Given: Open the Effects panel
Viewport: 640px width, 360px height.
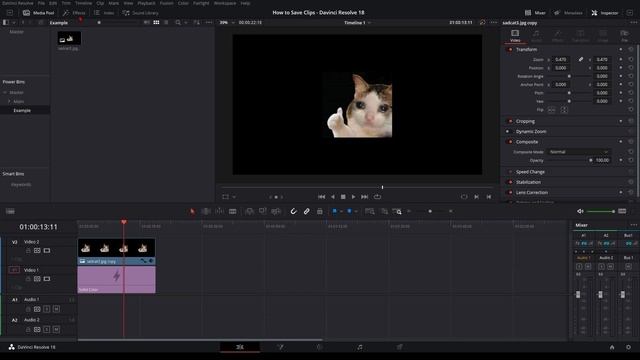Looking at the screenshot, I should (x=74, y=13).
